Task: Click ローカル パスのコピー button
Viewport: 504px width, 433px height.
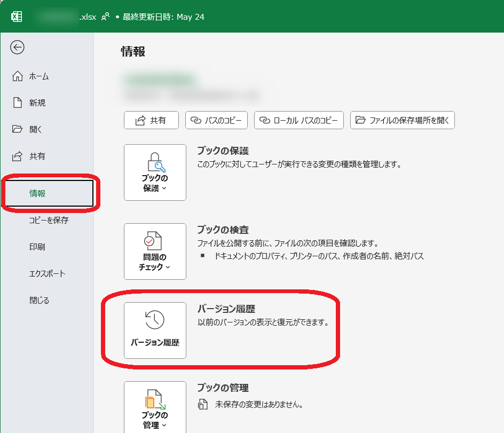Action: pyautogui.click(x=298, y=120)
